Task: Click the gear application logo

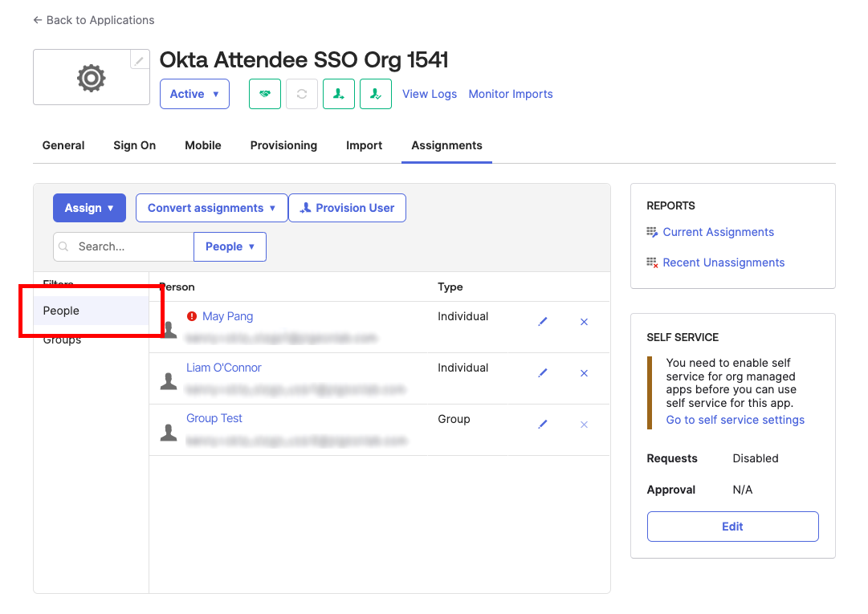Action: click(x=92, y=78)
